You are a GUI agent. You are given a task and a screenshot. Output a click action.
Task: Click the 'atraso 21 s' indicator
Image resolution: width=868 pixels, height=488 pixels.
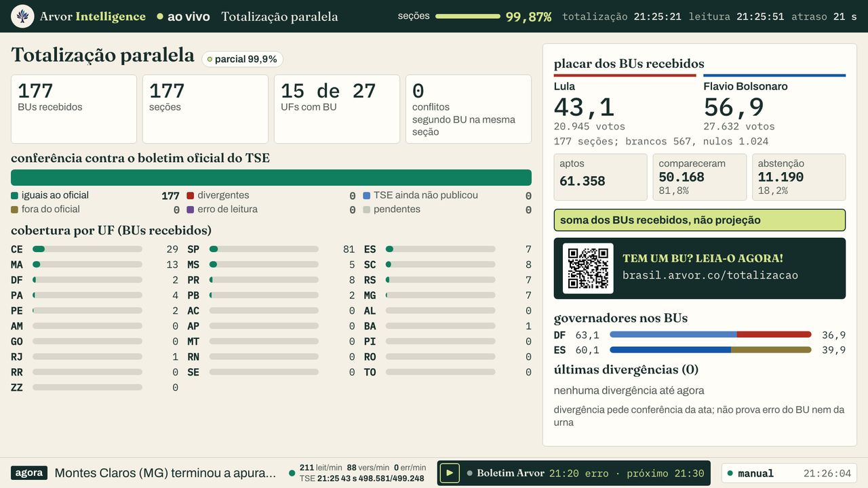click(824, 17)
